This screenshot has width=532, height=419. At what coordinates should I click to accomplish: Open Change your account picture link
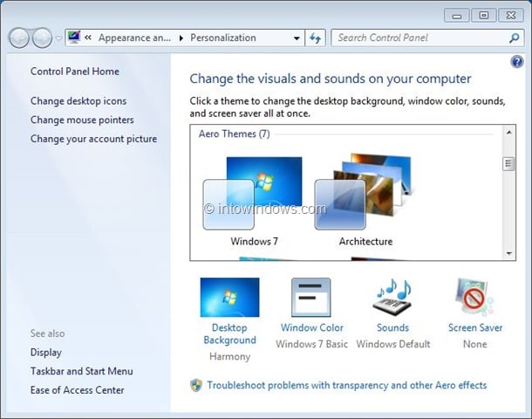coord(93,139)
